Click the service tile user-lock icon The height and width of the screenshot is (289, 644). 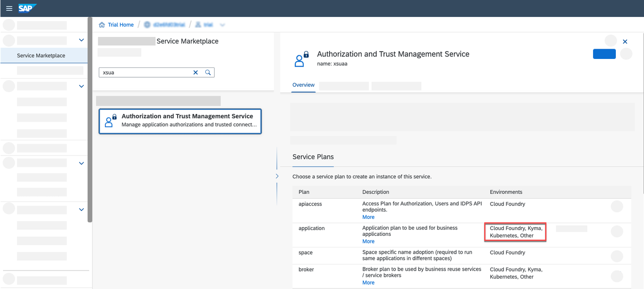tap(110, 121)
